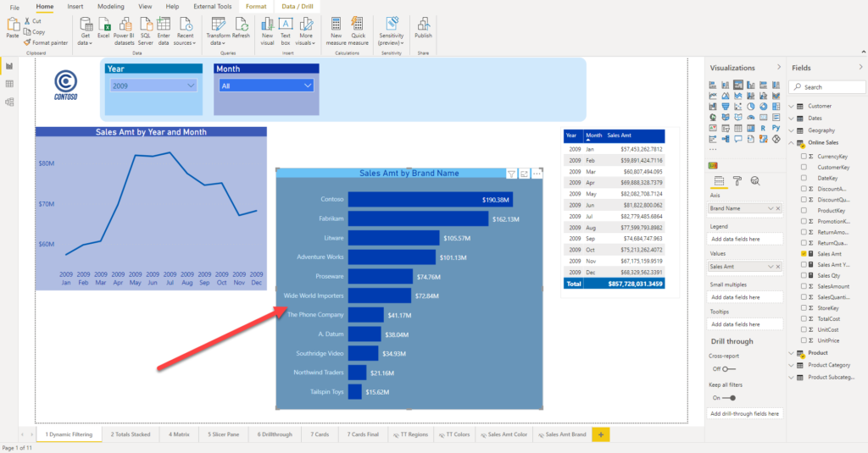Check the StoreKey field checkbox

pos(804,308)
